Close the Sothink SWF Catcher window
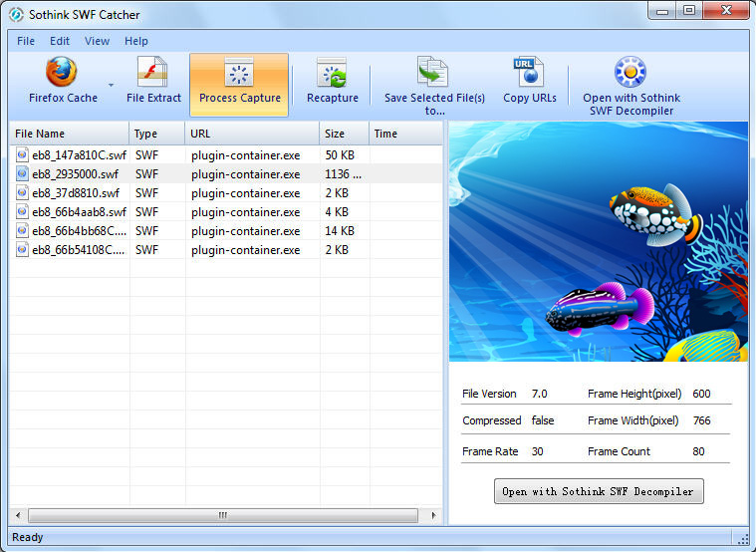 [x=726, y=11]
